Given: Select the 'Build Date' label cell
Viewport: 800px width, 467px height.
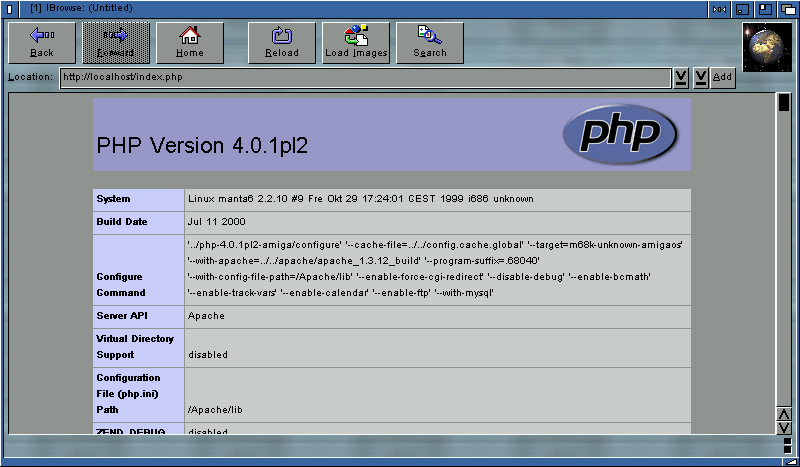Looking at the screenshot, I should click(138, 223).
